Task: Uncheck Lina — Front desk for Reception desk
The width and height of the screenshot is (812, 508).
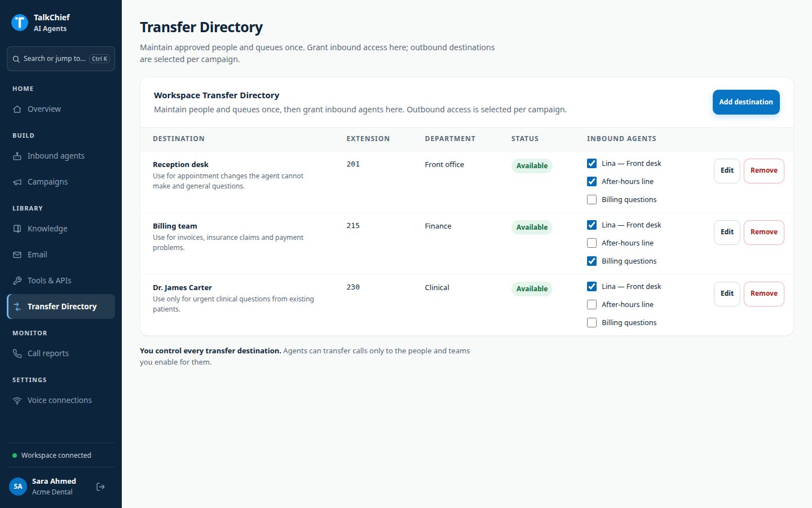Action: pos(592,163)
